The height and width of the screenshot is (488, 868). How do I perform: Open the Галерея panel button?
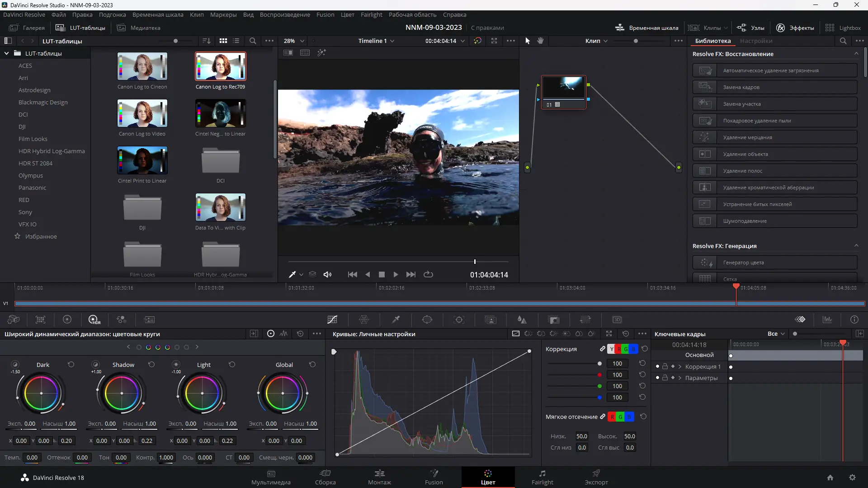pyautogui.click(x=27, y=28)
